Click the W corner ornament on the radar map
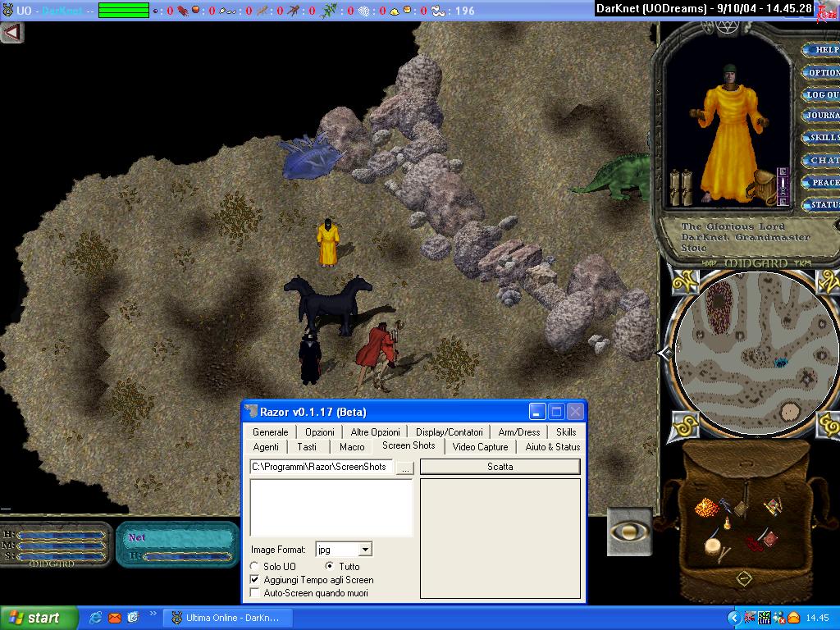Image resolution: width=840 pixels, height=630 pixels. coord(686,281)
